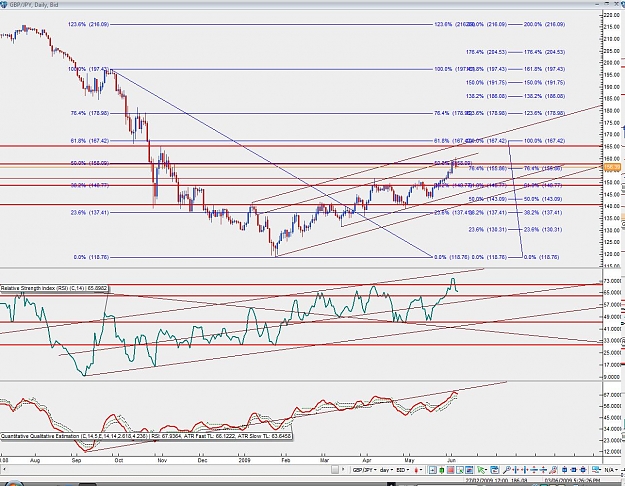Click the red square icon in toolbar
Image resolution: width=625 pixels, height=486 pixels.
click(x=450, y=470)
